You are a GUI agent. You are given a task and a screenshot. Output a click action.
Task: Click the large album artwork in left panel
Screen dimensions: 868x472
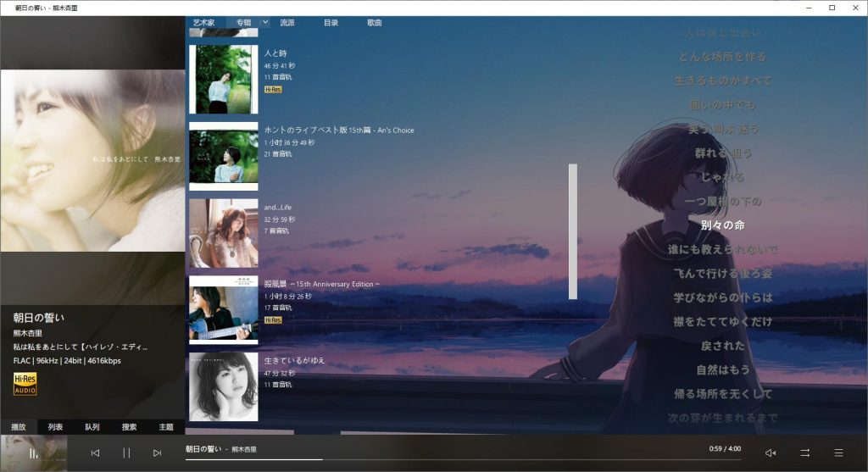click(x=92, y=160)
